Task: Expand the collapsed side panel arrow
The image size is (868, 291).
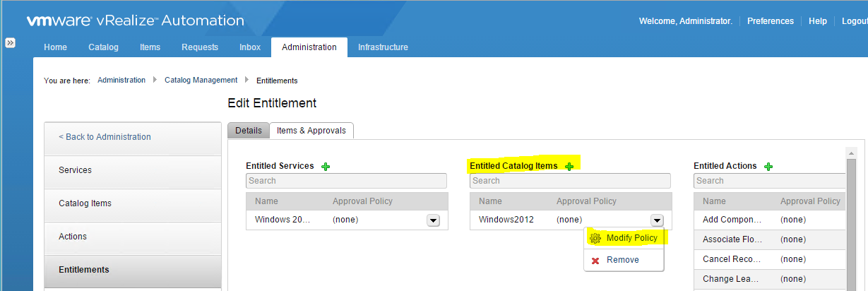Action: (11, 43)
